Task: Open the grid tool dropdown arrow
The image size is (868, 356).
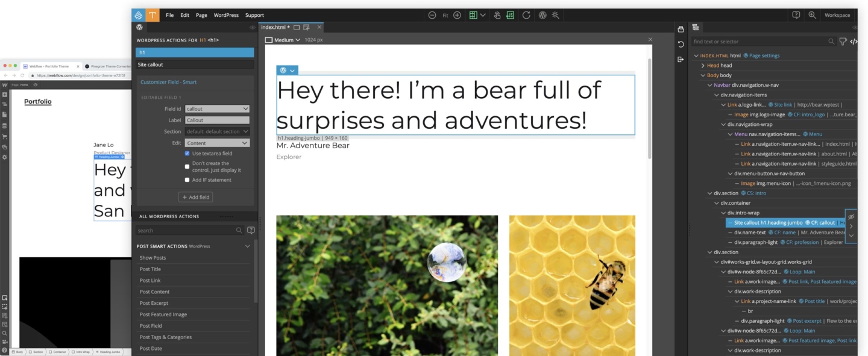Action: pos(483,15)
